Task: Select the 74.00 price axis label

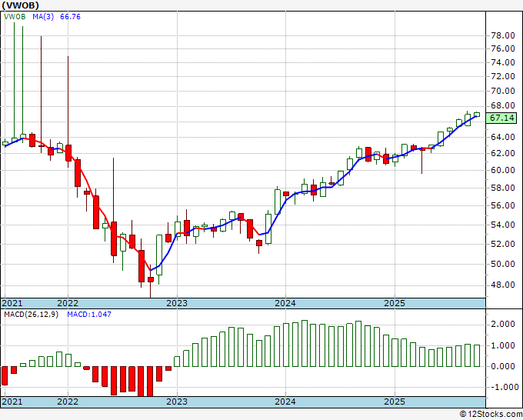Action: coord(503,62)
